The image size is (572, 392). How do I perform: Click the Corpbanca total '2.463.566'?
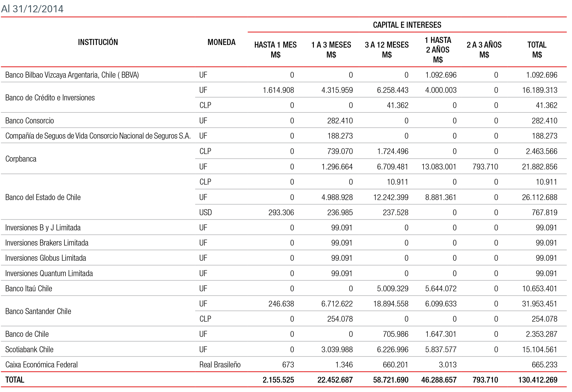(542, 151)
